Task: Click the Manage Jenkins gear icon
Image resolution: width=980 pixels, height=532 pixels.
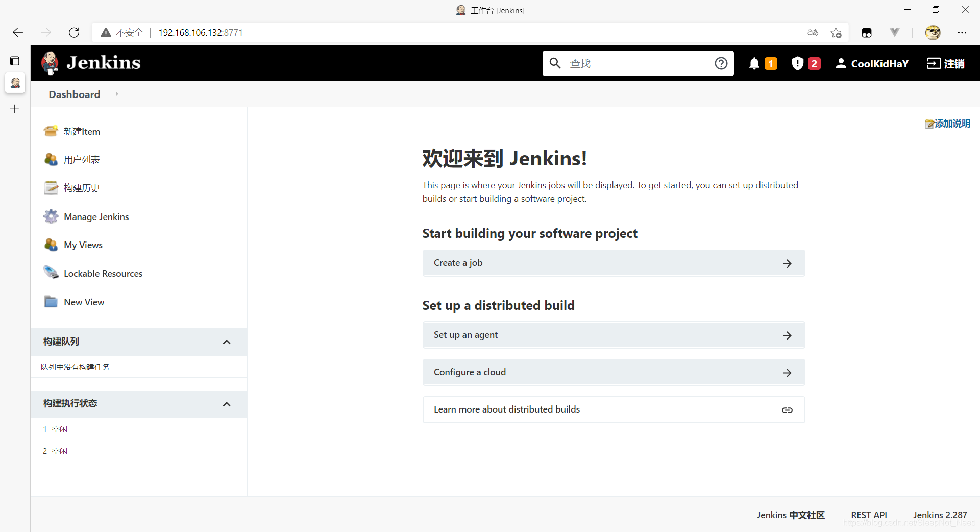Action: (51, 216)
